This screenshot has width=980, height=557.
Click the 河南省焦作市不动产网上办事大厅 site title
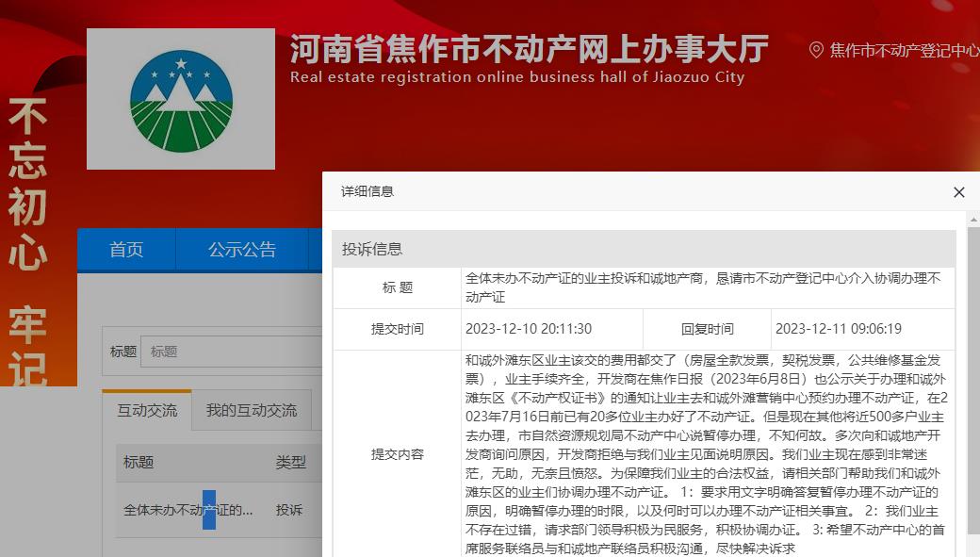[x=529, y=49]
